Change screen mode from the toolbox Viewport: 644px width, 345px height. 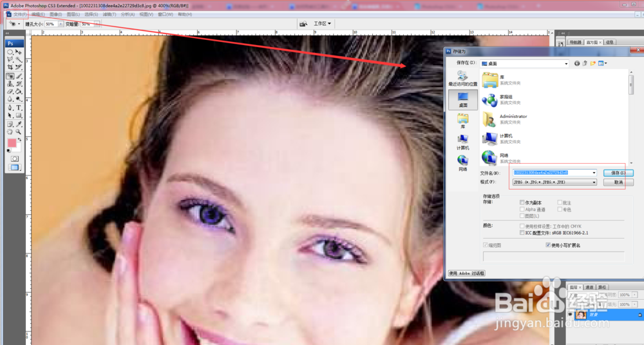14,168
